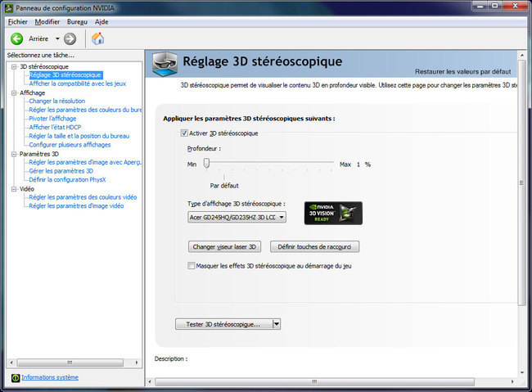Click the grey forward arrow icon
This screenshot has height=392, width=532.
pos(70,38)
